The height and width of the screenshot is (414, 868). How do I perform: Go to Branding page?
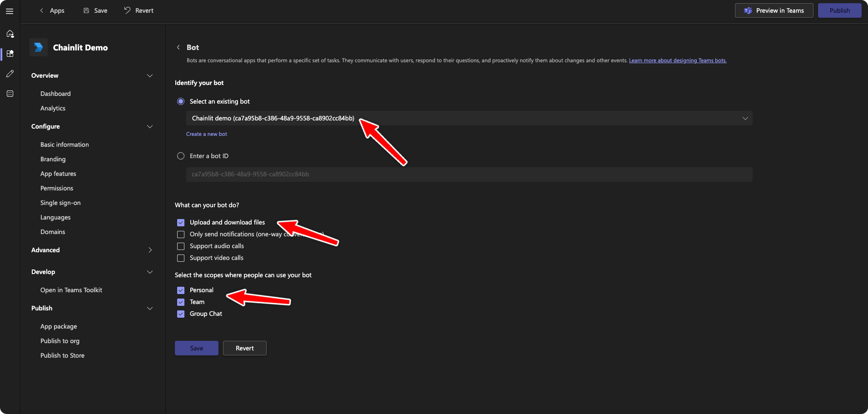(x=53, y=159)
